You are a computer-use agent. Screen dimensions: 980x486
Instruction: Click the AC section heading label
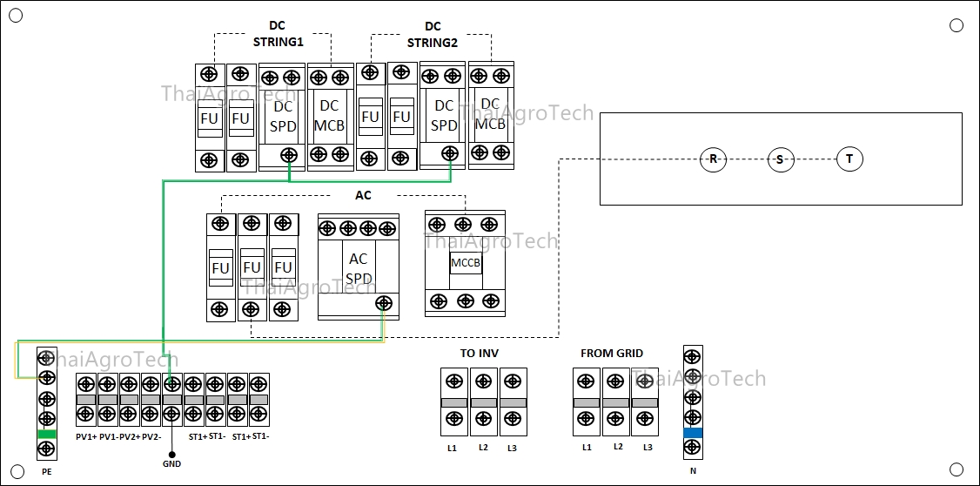coord(363,195)
